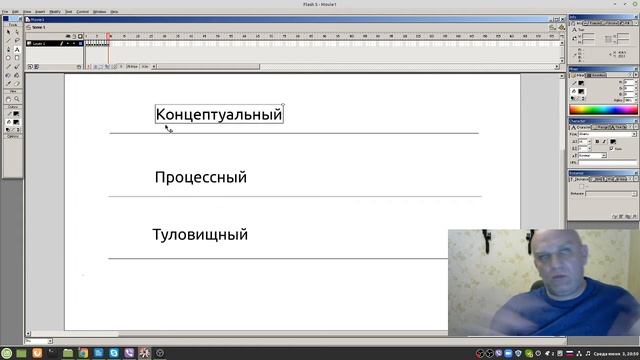The width and height of the screenshot is (640, 360).
Task: Click the timeline horizontal scrollbar
Action: 208,67
